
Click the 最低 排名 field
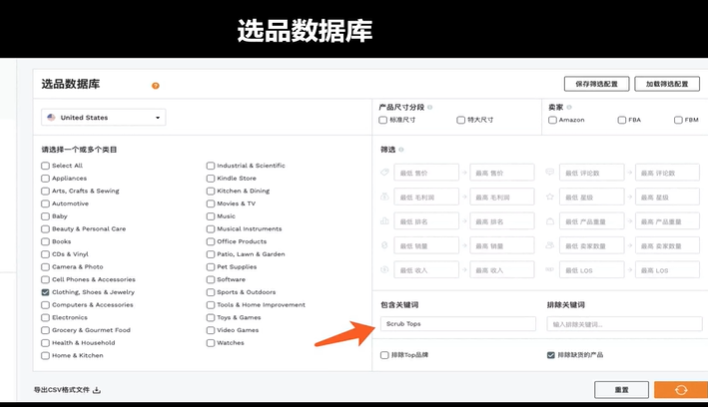[426, 221]
